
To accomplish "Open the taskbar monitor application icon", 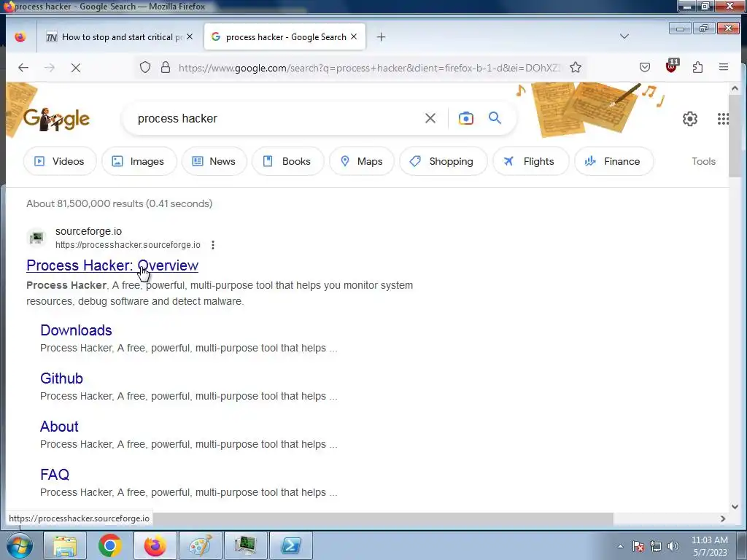I will 245,545.
